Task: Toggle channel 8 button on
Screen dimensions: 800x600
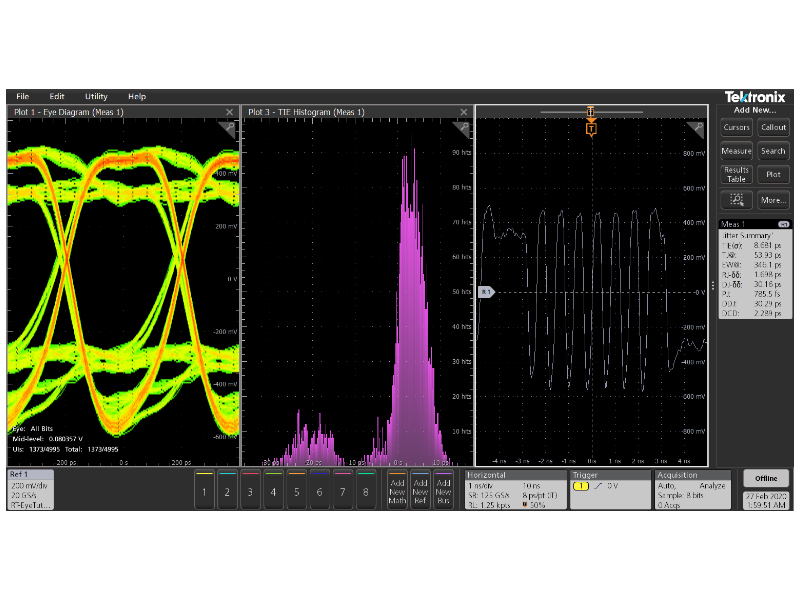Action: click(x=365, y=491)
